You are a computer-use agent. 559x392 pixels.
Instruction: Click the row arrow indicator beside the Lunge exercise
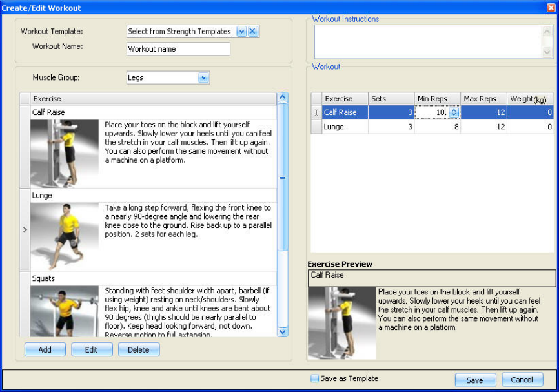(x=25, y=230)
